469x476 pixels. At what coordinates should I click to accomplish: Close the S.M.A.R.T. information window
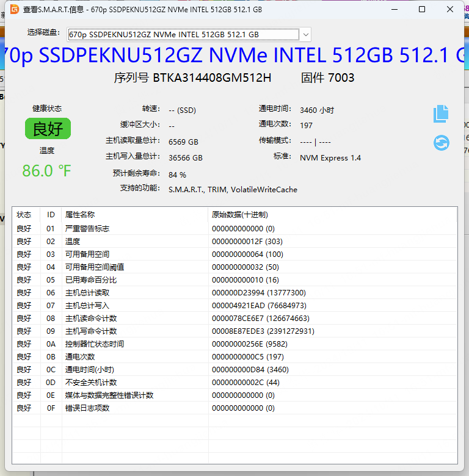coord(450,9)
